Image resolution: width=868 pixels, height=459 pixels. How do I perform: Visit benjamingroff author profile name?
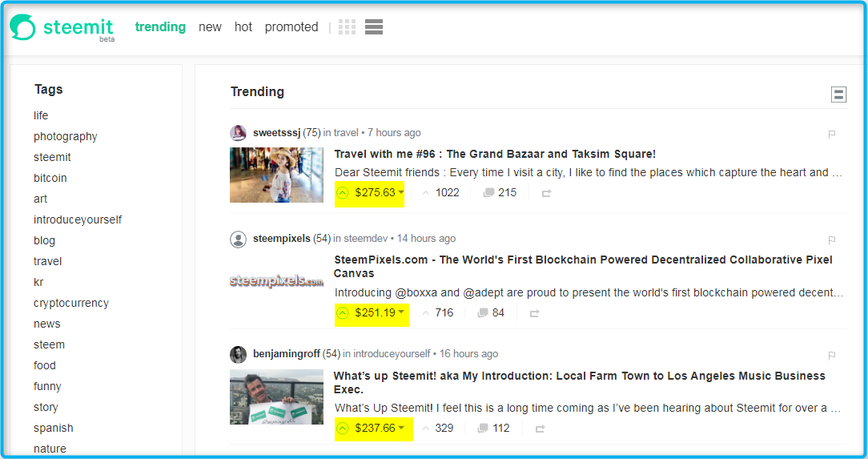coord(287,354)
